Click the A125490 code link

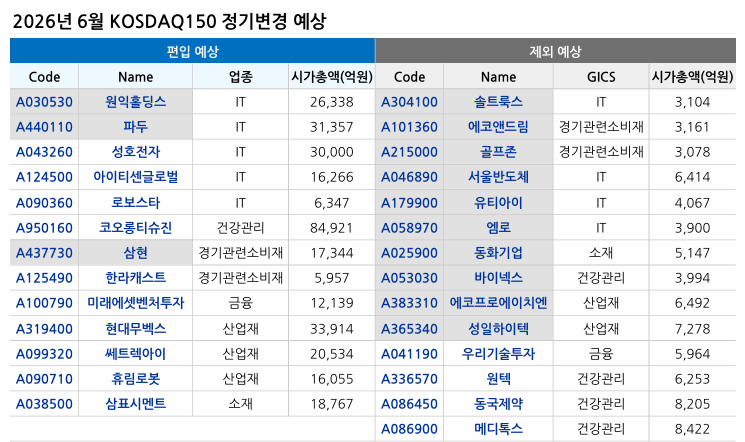click(x=44, y=278)
